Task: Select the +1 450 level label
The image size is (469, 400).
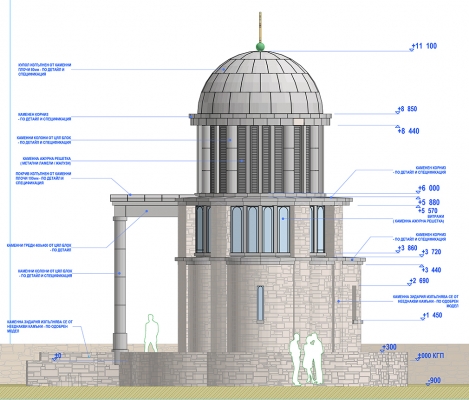Action: pos(432,316)
